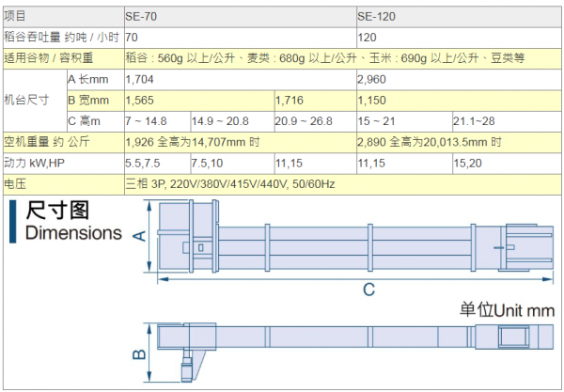This screenshot has width=564, height=392.
Task: Click the 稻谷吞吐量 row label
Action: click(62, 37)
